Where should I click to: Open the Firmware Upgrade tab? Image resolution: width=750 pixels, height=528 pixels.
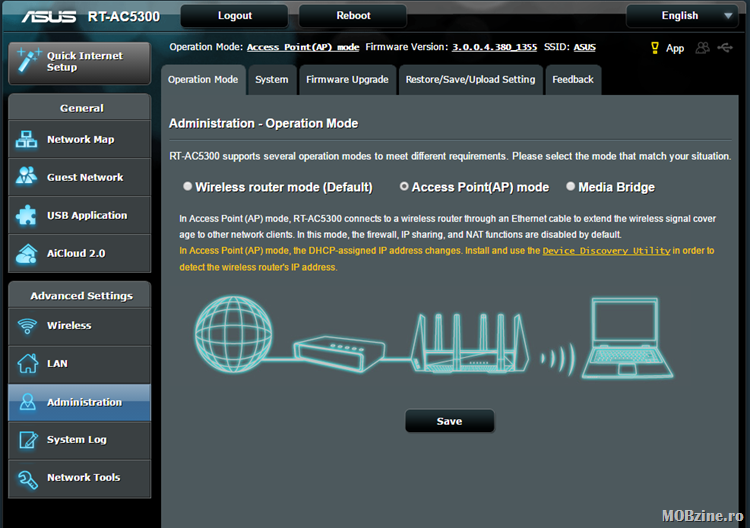347,80
